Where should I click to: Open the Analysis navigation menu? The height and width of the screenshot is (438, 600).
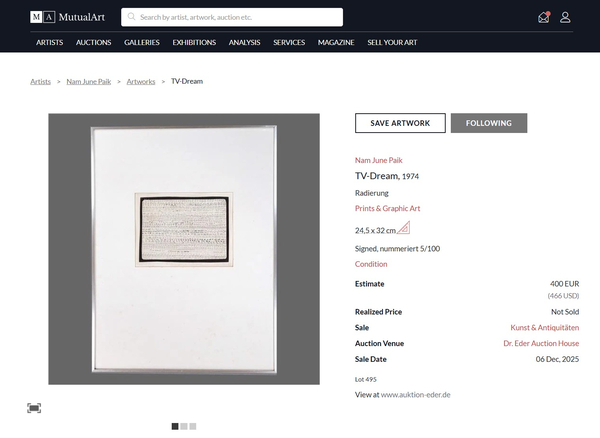[x=245, y=42]
